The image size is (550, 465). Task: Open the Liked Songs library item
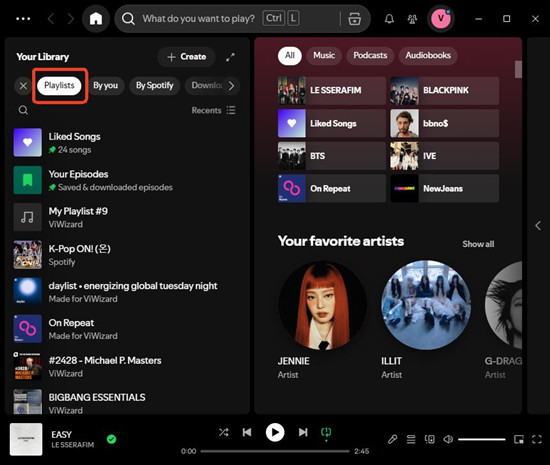(x=127, y=143)
